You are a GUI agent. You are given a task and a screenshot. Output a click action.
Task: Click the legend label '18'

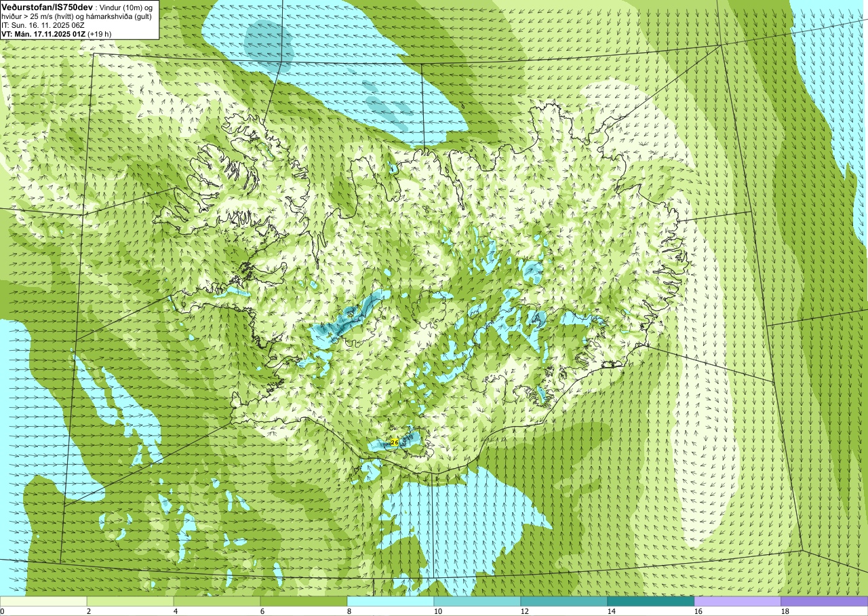click(785, 611)
